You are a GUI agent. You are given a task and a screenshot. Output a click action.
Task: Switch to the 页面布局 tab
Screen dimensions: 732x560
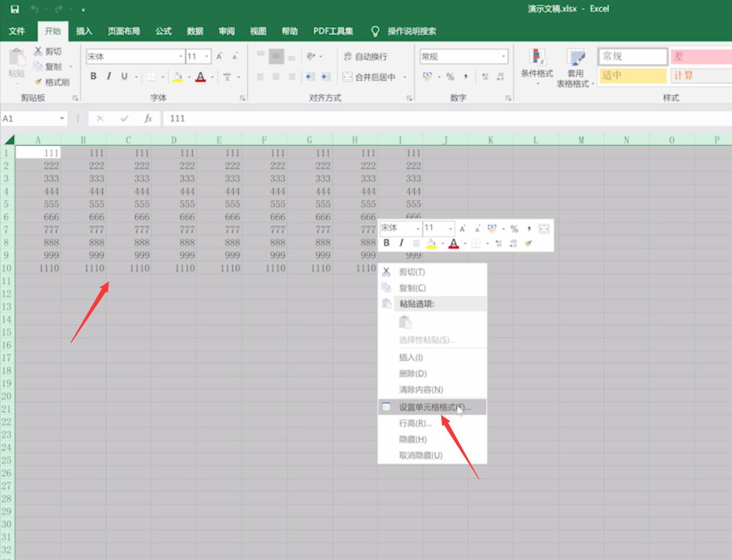[x=123, y=31]
